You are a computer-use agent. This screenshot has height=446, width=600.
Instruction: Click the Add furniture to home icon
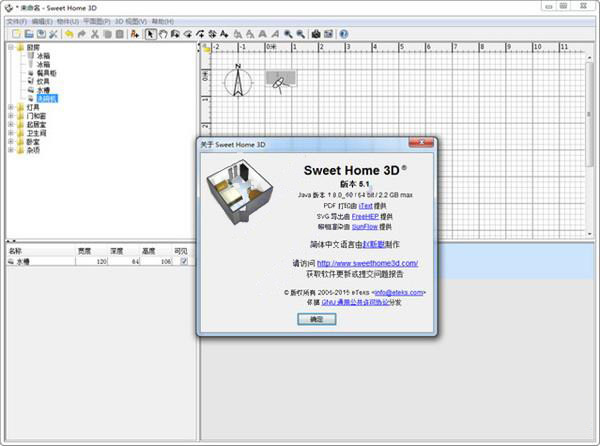[134, 34]
